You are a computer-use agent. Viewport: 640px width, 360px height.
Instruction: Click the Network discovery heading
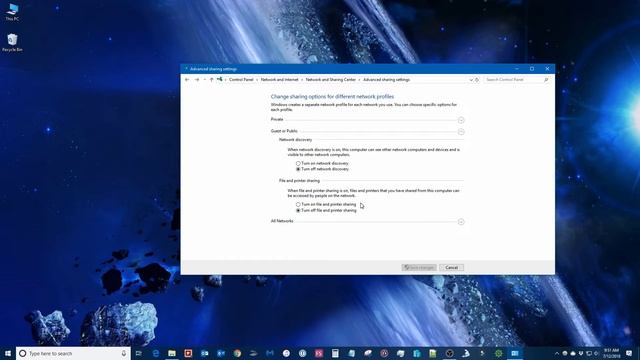pyautogui.click(x=296, y=140)
